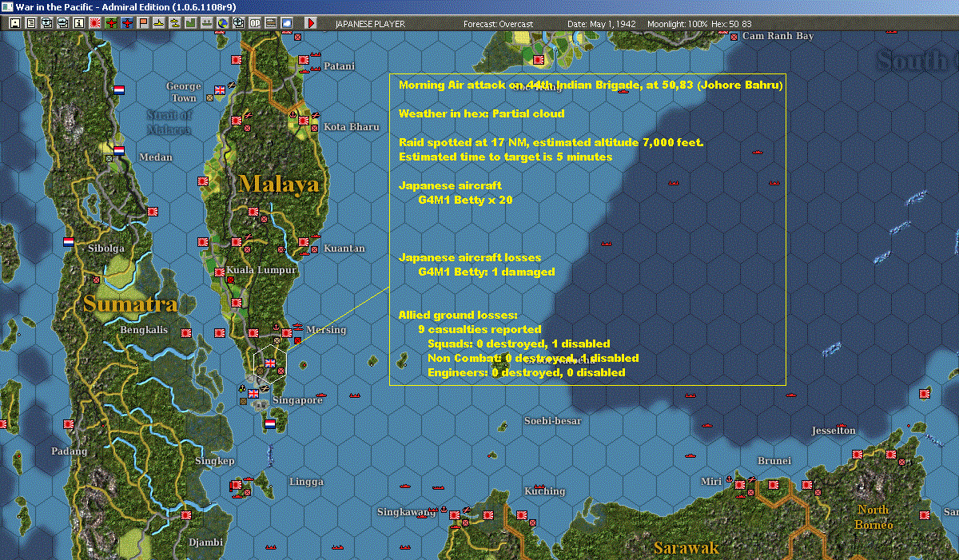Click 'JAPANESE PLAYER' status text
This screenshot has width=959, height=560.
pyautogui.click(x=370, y=24)
